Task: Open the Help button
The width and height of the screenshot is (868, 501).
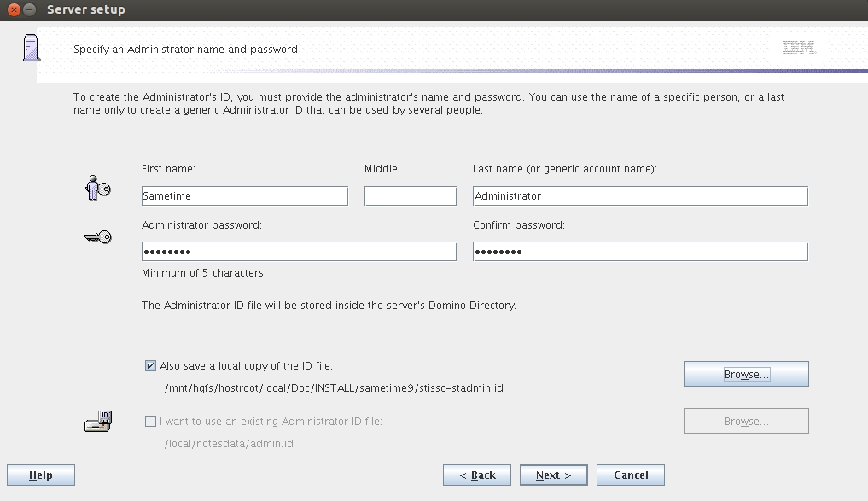Action: tap(41, 475)
